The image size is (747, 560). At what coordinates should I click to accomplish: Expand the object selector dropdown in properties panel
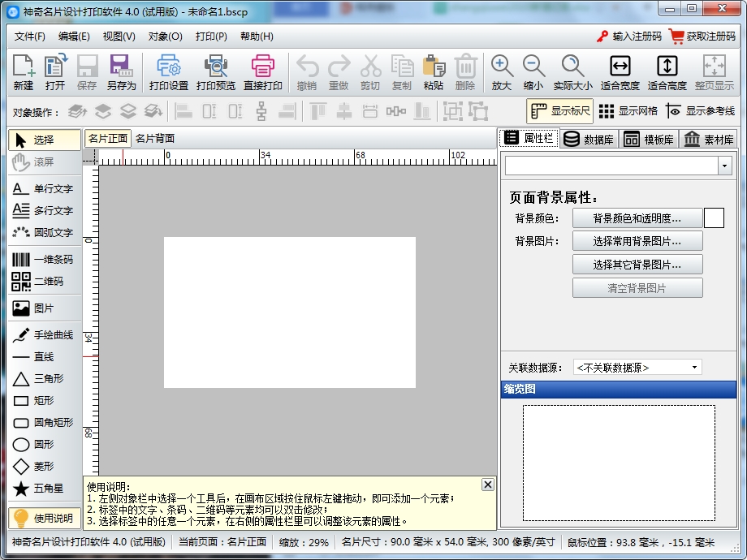coord(723,166)
